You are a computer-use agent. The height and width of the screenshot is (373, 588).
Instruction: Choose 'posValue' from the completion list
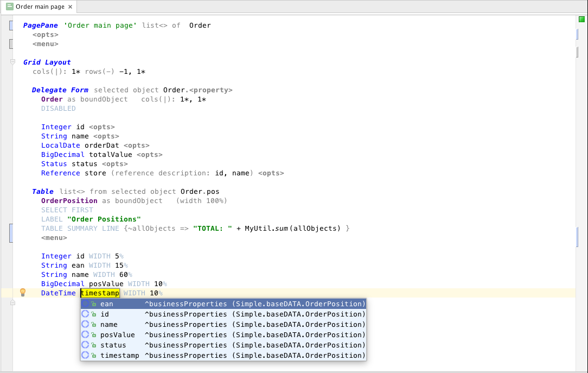[x=117, y=335]
